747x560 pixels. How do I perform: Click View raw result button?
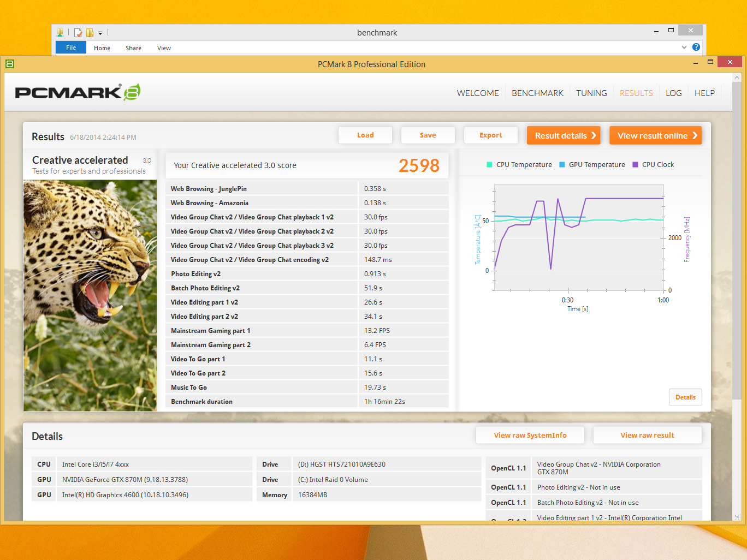[x=647, y=435]
